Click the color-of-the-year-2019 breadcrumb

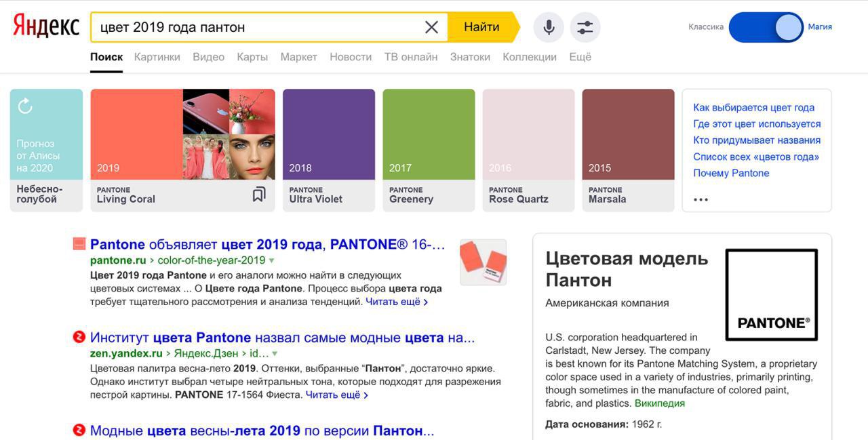[212, 260]
